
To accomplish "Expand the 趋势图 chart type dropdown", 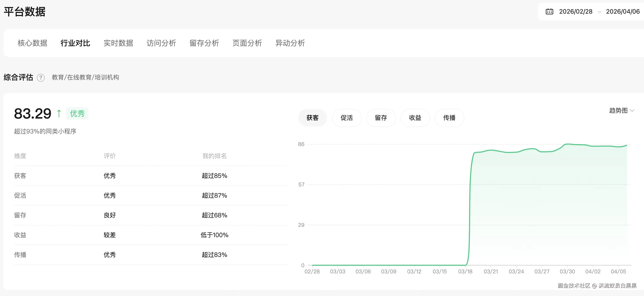I will coord(621,110).
